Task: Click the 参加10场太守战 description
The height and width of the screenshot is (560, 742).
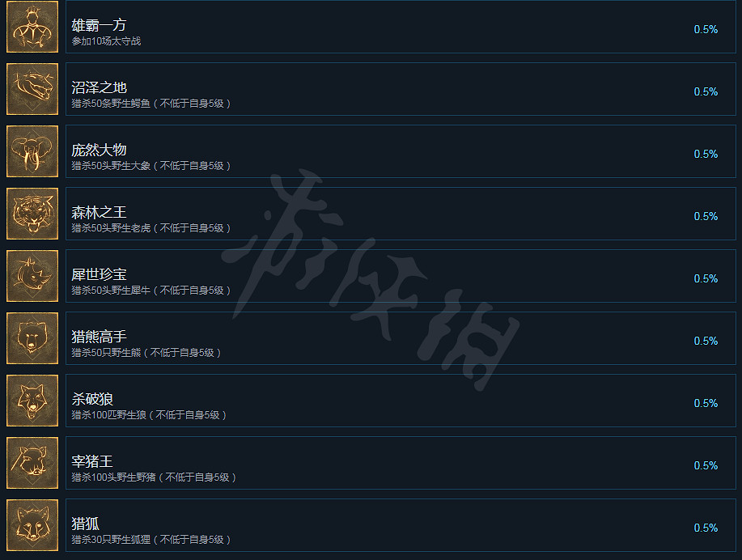Action: (106, 41)
